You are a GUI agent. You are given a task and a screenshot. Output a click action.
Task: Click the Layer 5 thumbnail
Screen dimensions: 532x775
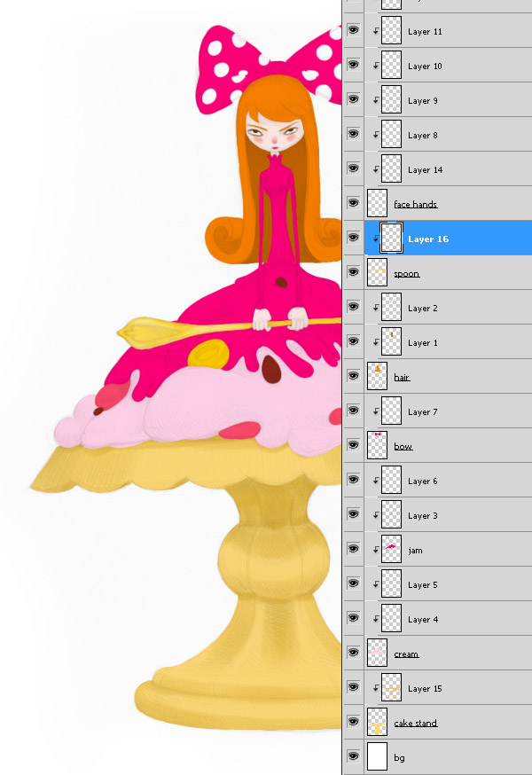coord(392,583)
